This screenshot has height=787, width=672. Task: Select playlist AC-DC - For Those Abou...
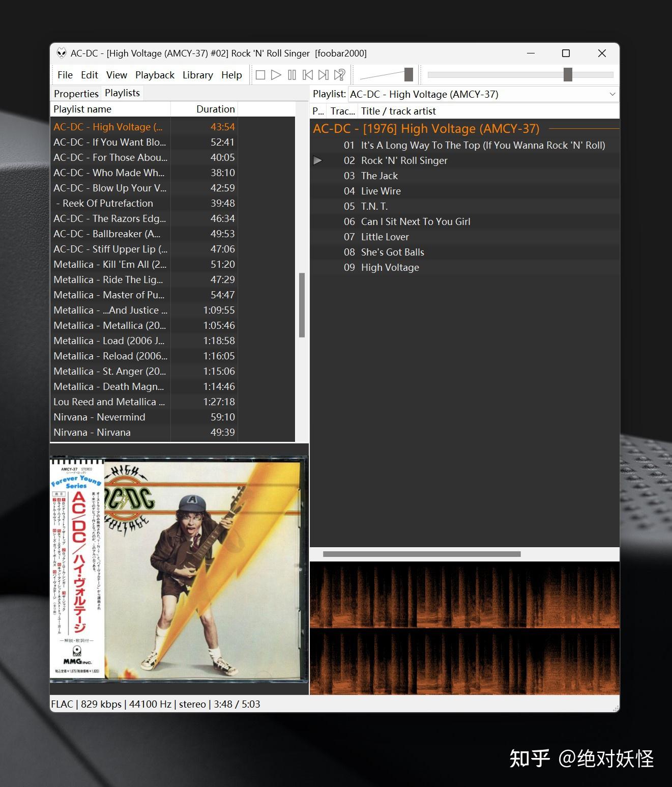tap(172, 157)
